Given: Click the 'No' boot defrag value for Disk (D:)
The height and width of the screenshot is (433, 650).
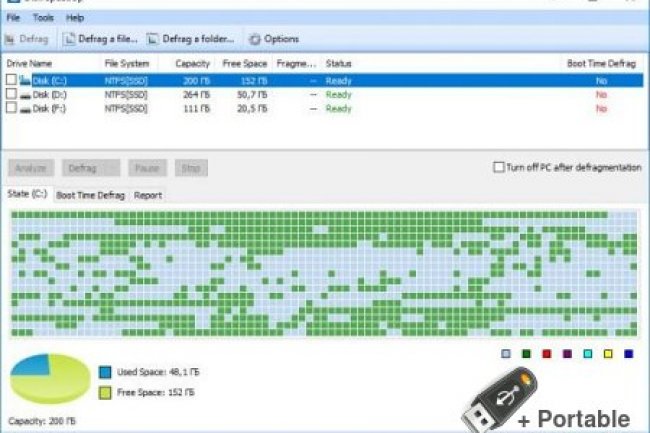Looking at the screenshot, I should click(601, 95).
